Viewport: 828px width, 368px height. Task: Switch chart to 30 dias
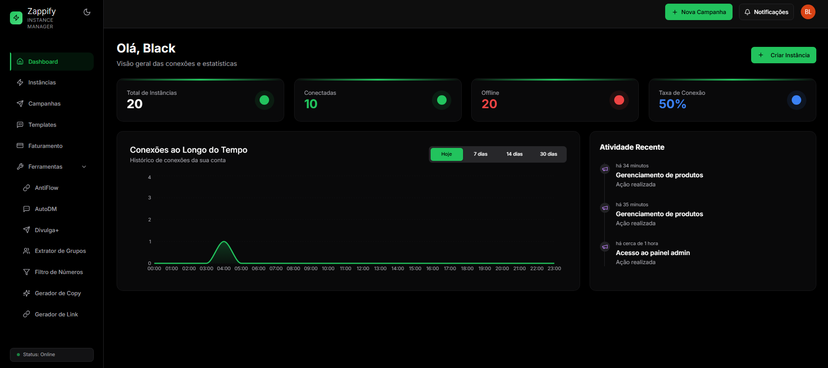tap(548, 154)
